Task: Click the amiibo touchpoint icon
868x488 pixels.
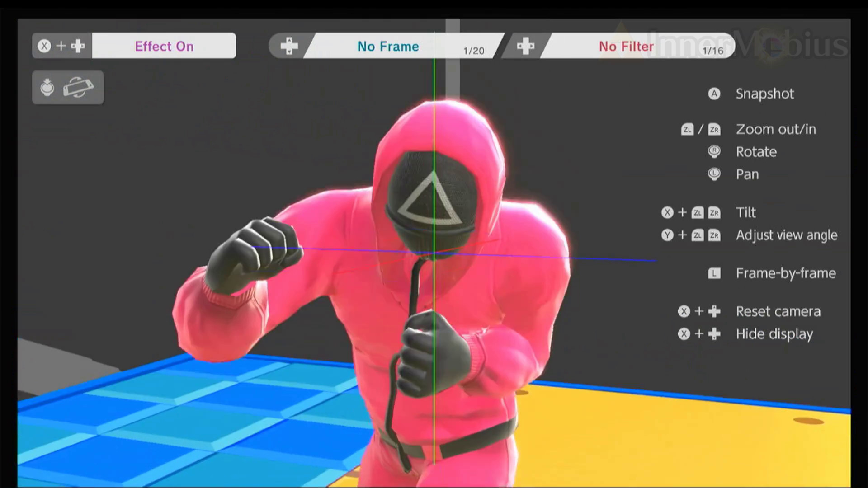Action: 47,87
